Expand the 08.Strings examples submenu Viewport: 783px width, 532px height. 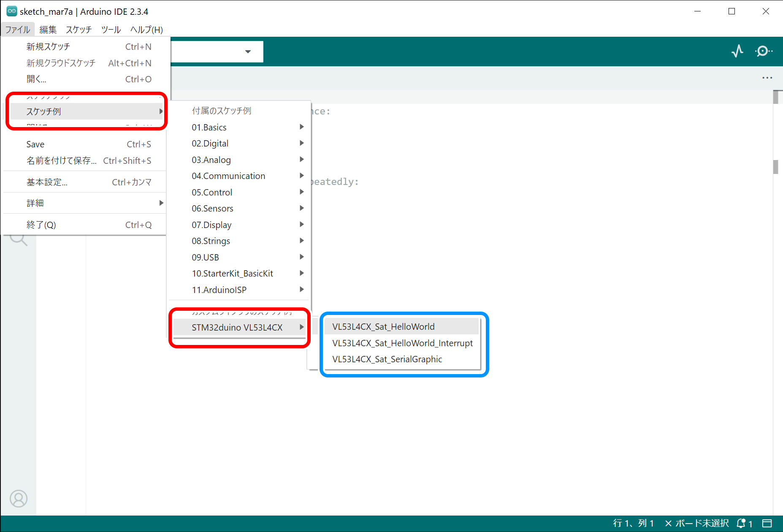click(240, 241)
